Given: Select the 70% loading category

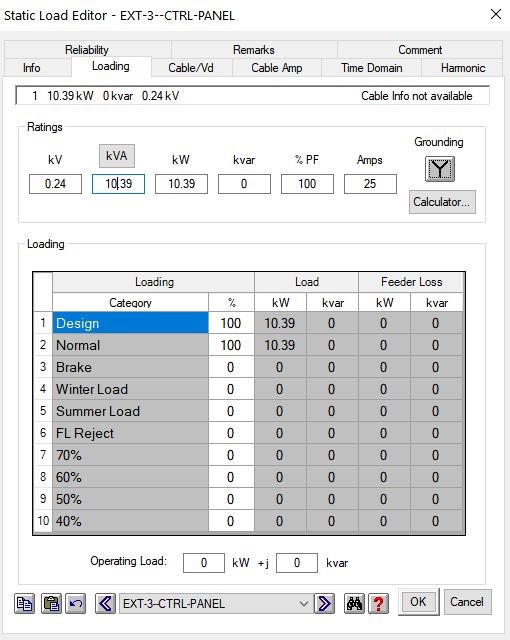Looking at the screenshot, I should 130,455.
